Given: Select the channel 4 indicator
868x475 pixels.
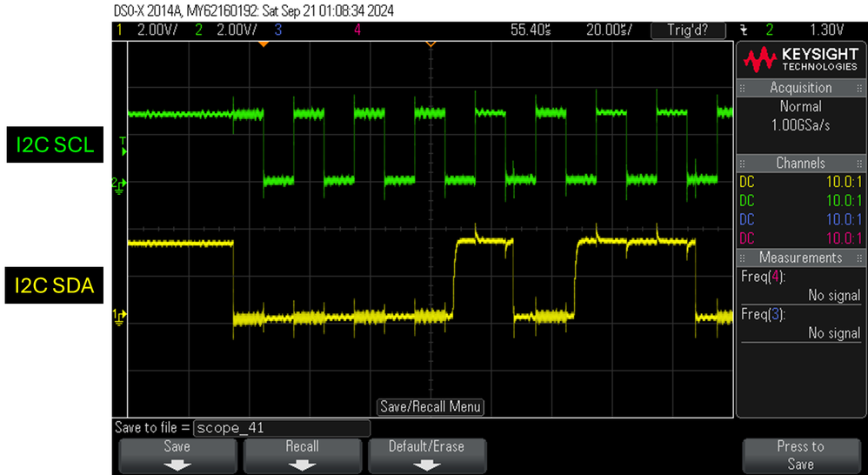Looking at the screenshot, I should pos(357,30).
